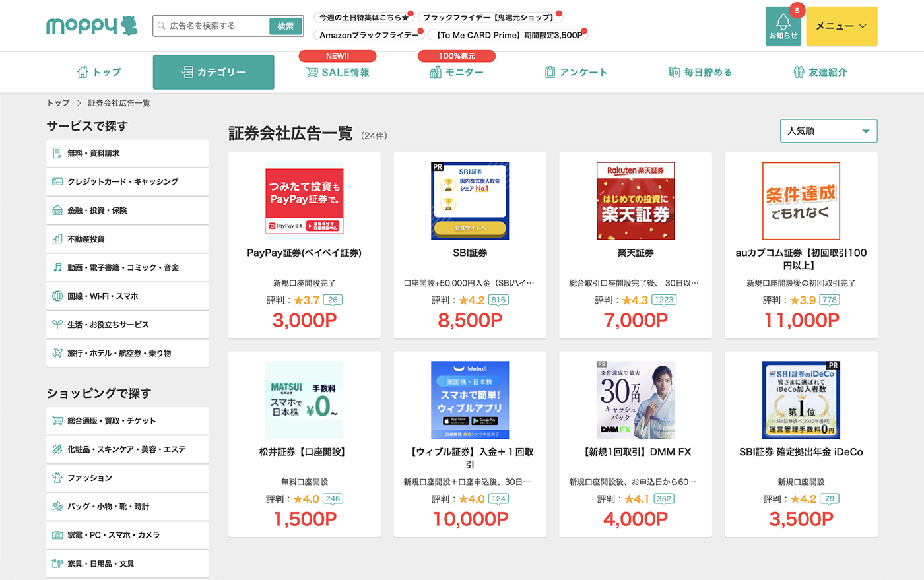Go to the トップ navigation tab
The width and height of the screenshot is (924, 580).
(x=99, y=72)
